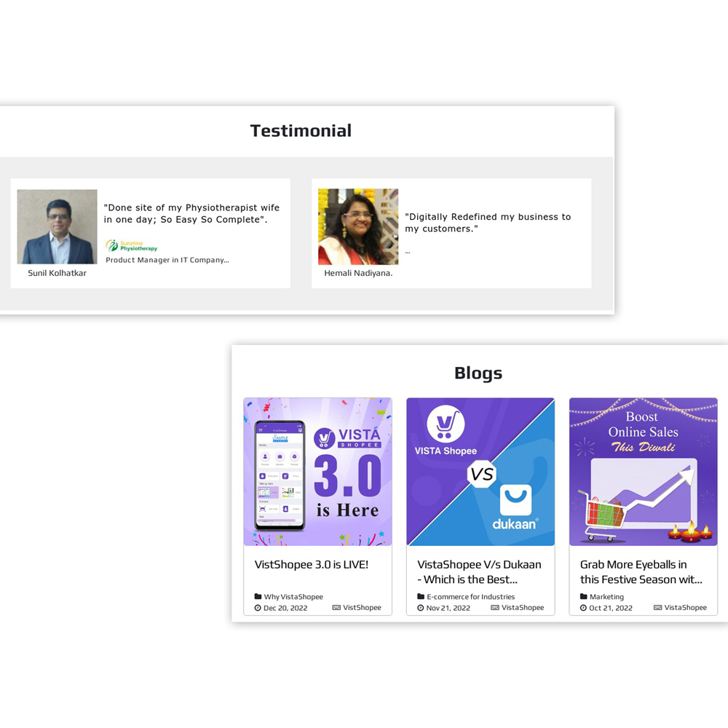
Task: Click author VistaShopee on the Dukaan post
Action: point(523,607)
